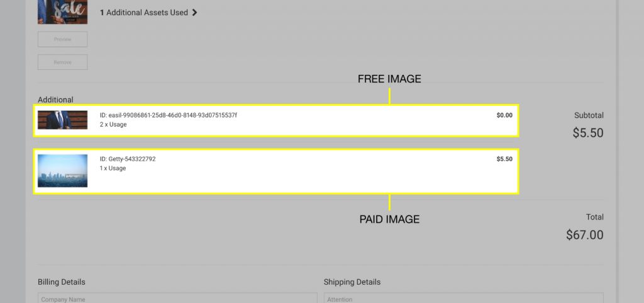The image size is (644, 303).
Task: Click the Additional section heading
Action: [x=55, y=100]
